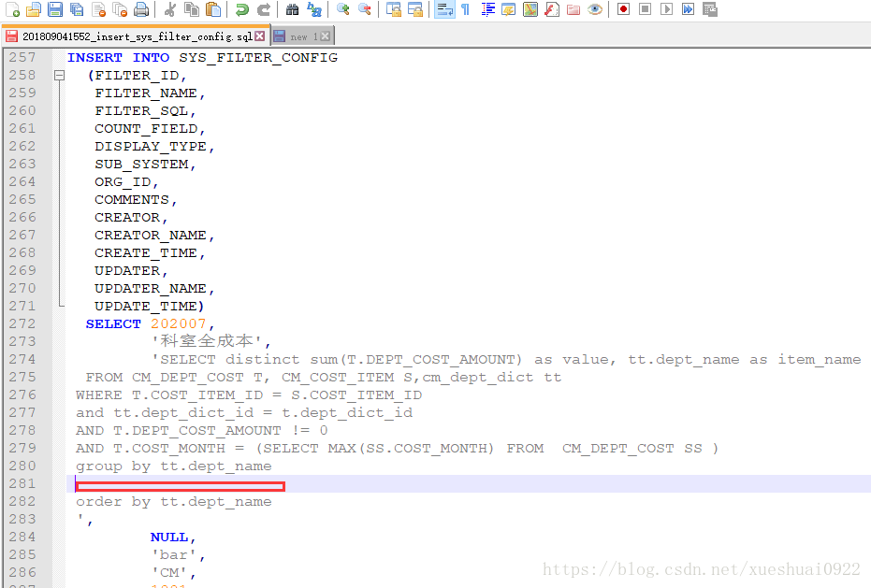
Task: Toggle Show All Characters paragraph icon
Action: pyautogui.click(x=465, y=10)
